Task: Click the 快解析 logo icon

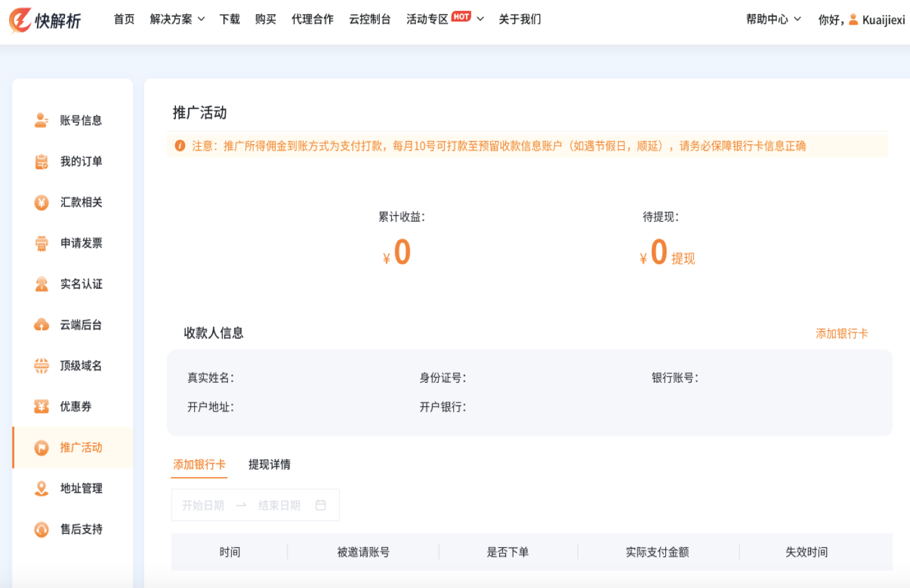Action: point(20,20)
